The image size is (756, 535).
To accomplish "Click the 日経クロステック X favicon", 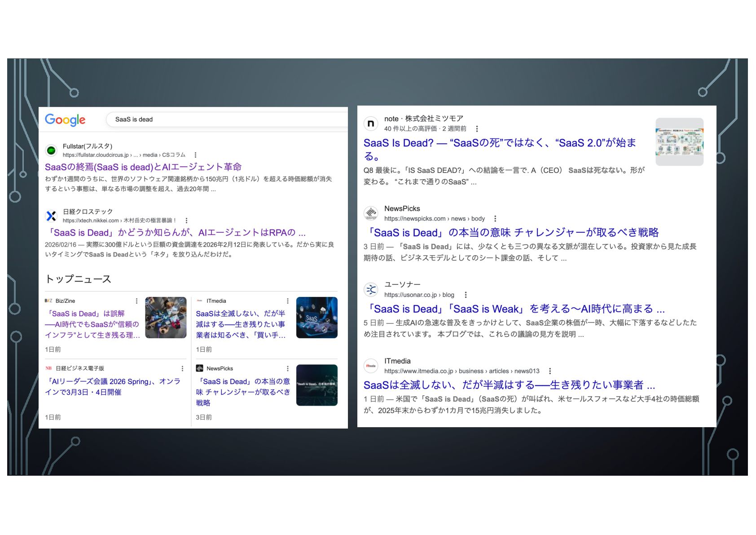I will click(x=51, y=216).
